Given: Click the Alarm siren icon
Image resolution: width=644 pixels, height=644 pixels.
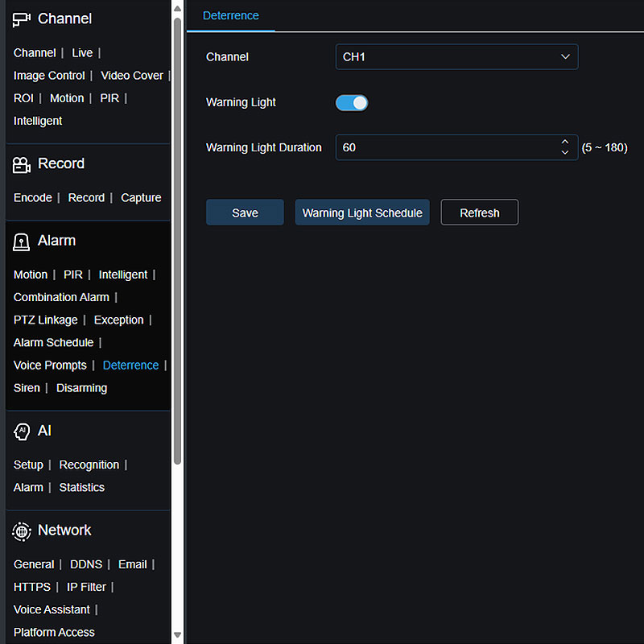Looking at the screenshot, I should 22,242.
